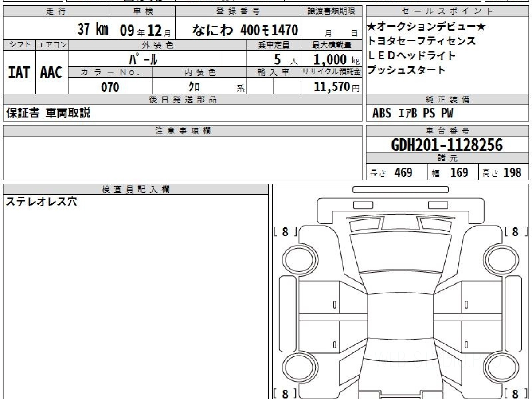Select the 純正装備 header
Image resolution: width=532 pixels, height=399 pixels.
click(x=447, y=100)
